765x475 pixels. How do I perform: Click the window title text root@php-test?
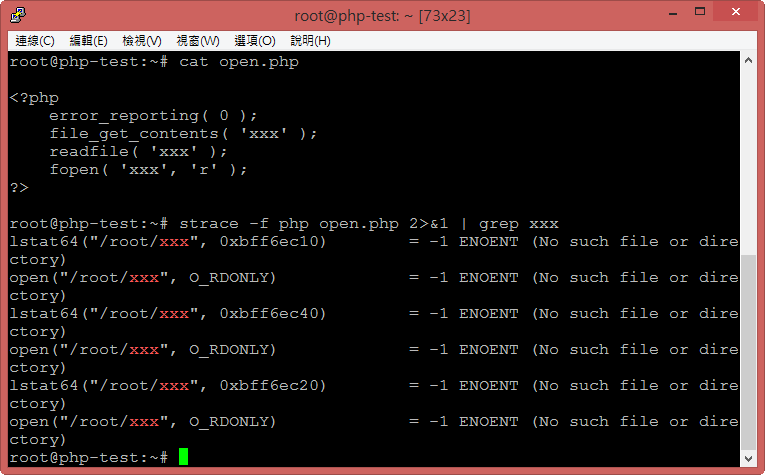tap(382, 16)
